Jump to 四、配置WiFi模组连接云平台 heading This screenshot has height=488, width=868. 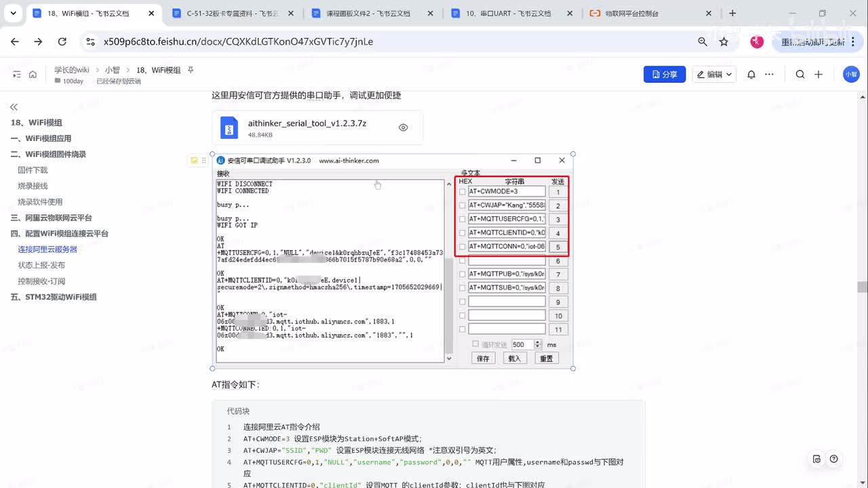click(x=59, y=233)
